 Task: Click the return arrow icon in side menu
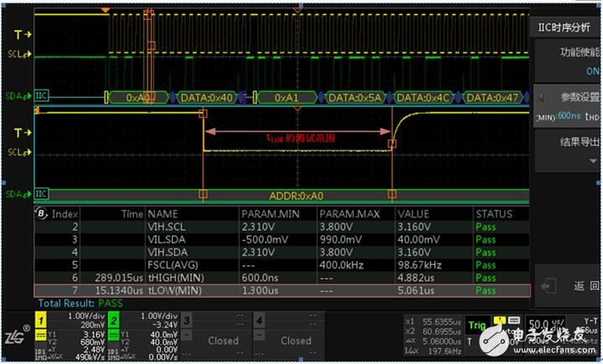coord(549,286)
